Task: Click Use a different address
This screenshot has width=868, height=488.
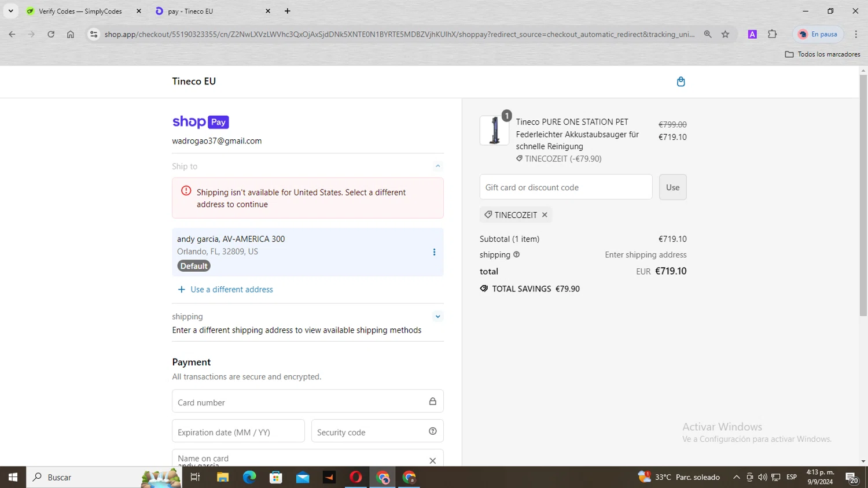Action: (225, 289)
